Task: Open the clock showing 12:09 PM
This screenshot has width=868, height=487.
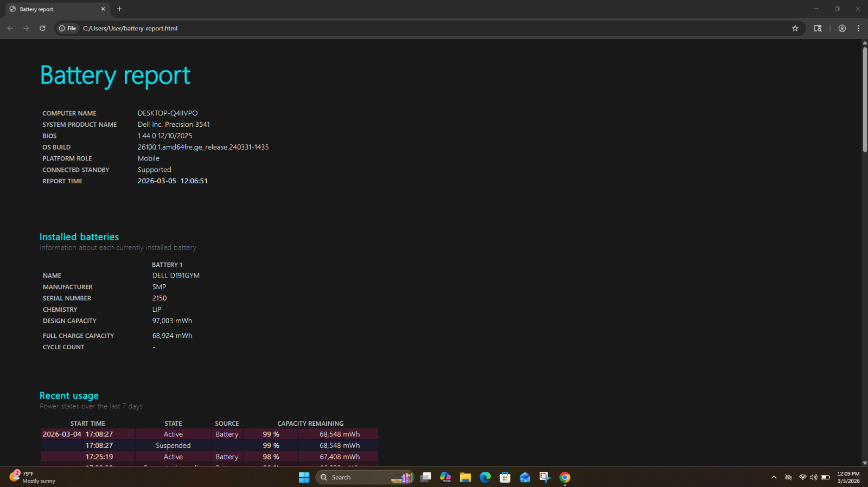Action: coord(848,477)
